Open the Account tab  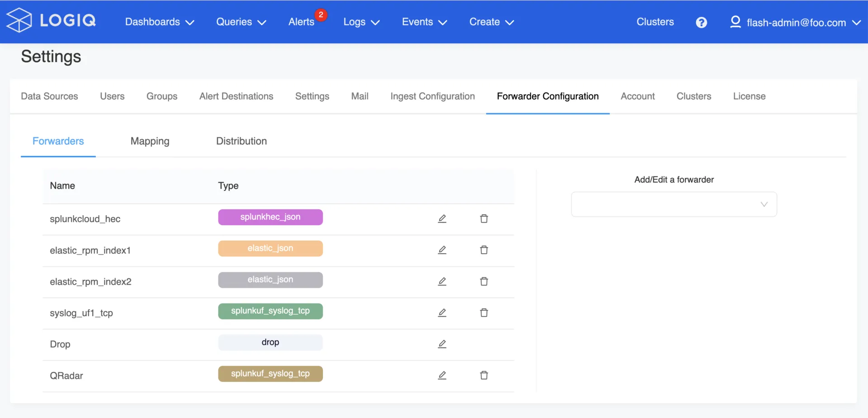click(x=637, y=96)
